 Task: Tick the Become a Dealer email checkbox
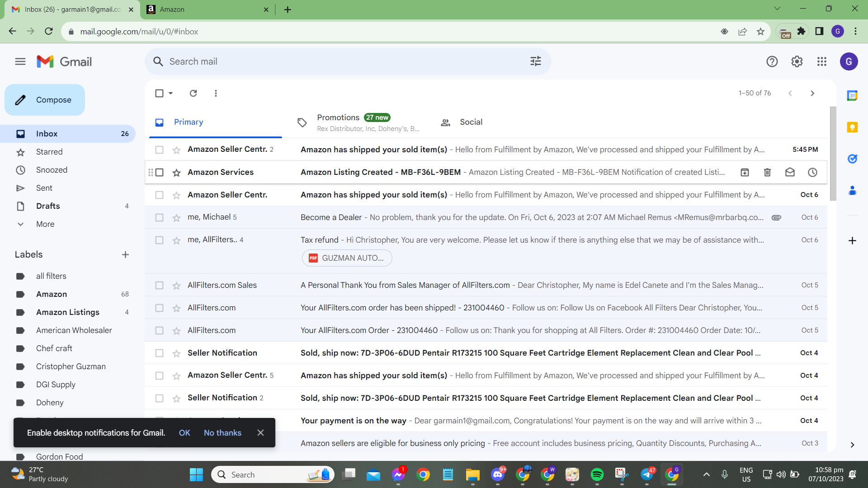(x=159, y=217)
